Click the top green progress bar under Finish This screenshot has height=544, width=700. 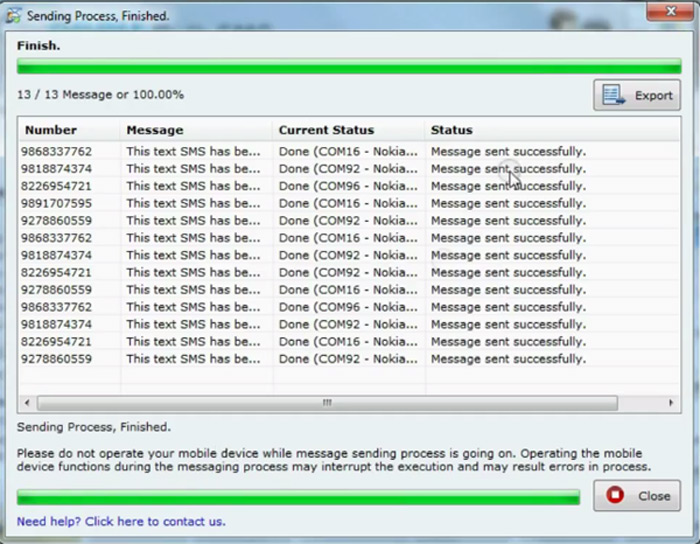(x=349, y=66)
